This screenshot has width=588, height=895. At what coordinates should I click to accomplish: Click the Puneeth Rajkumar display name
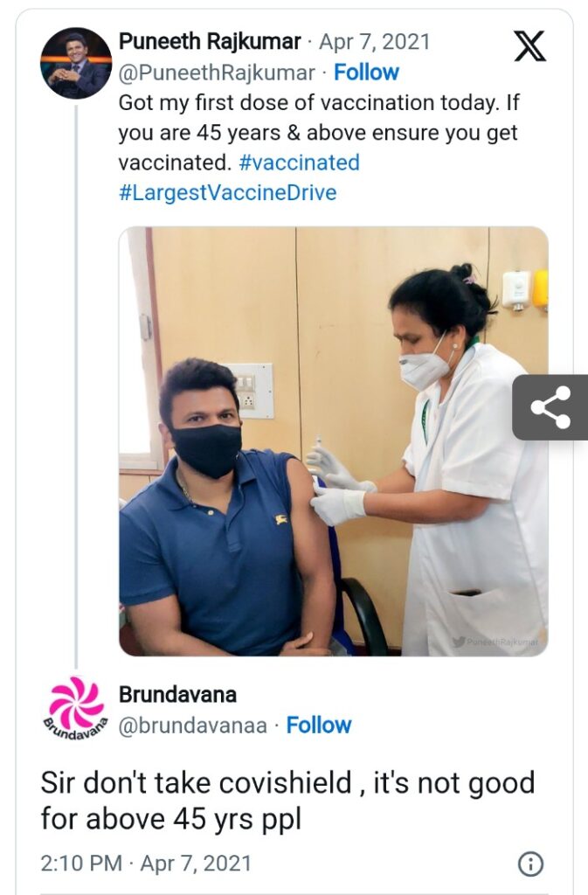[210, 42]
